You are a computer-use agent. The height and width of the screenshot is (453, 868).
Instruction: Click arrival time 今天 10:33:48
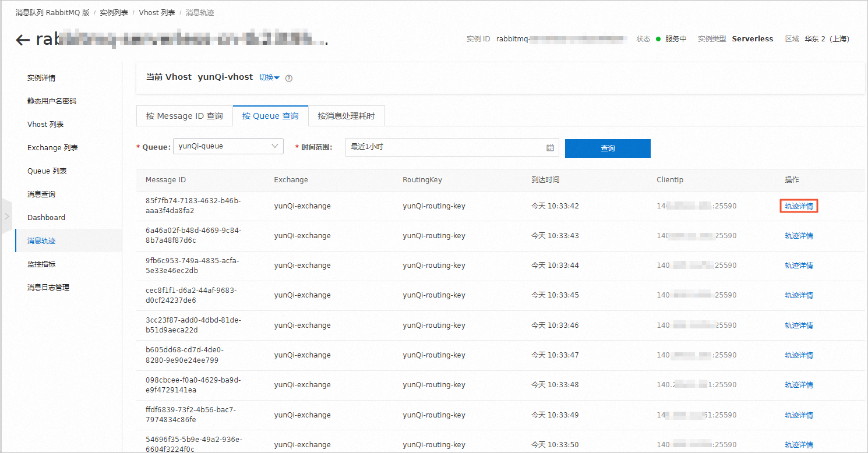point(555,385)
